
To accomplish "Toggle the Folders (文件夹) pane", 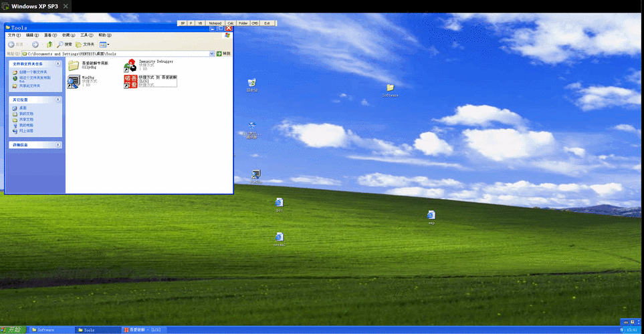I will pyautogui.click(x=85, y=44).
